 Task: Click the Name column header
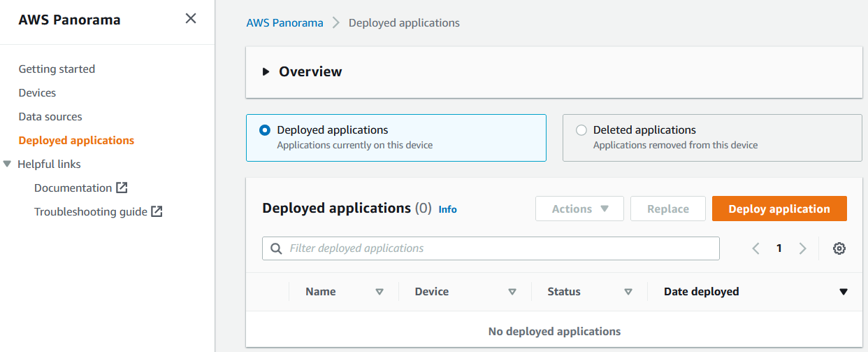click(x=321, y=292)
